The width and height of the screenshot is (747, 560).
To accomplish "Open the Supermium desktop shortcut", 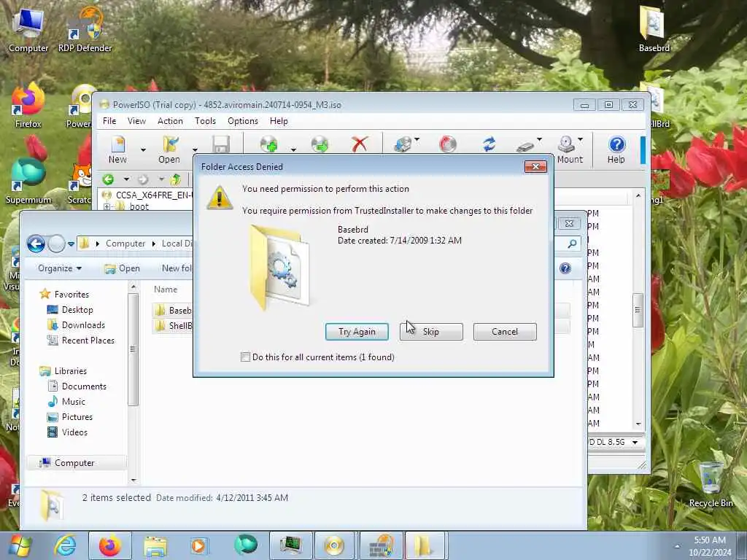I will [28, 182].
